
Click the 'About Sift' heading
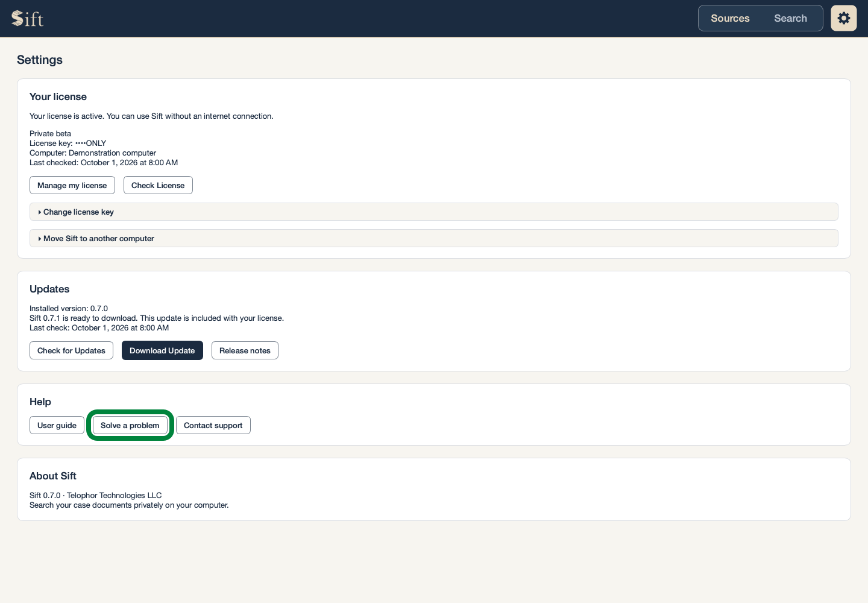click(x=53, y=476)
